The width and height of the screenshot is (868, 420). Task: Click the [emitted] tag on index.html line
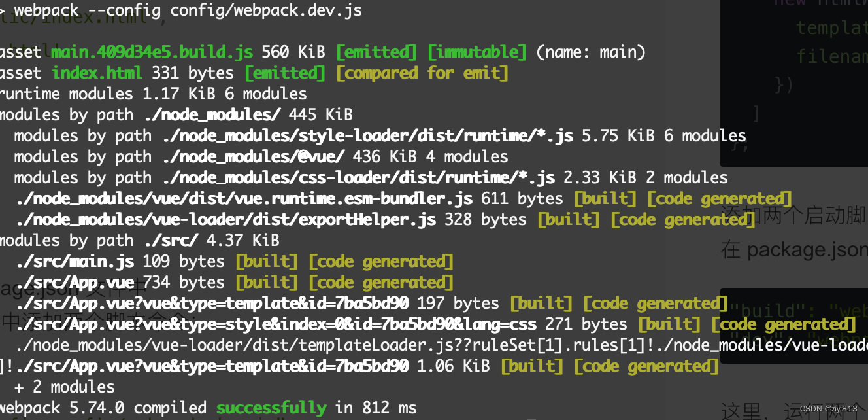[x=284, y=73]
